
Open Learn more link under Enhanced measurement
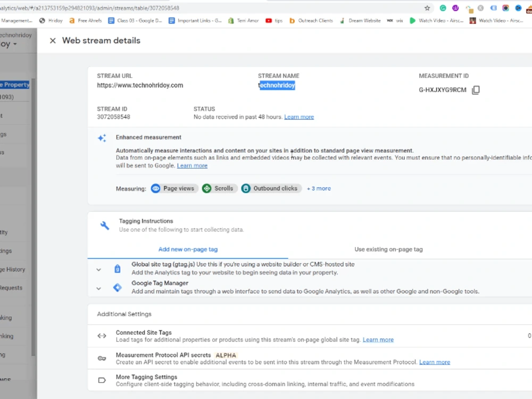[x=192, y=165]
